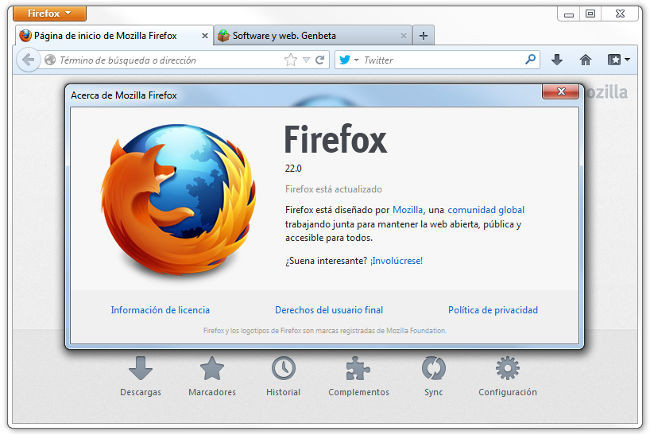Image resolution: width=650 pixels, height=434 pixels.
Task: Reload the page with the refresh icon
Action: pyautogui.click(x=320, y=60)
